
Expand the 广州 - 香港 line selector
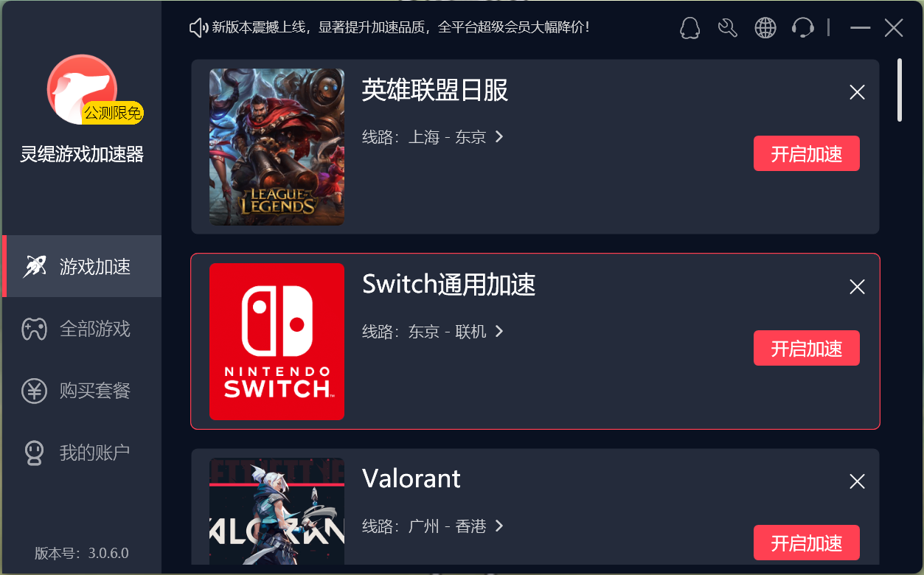click(433, 526)
